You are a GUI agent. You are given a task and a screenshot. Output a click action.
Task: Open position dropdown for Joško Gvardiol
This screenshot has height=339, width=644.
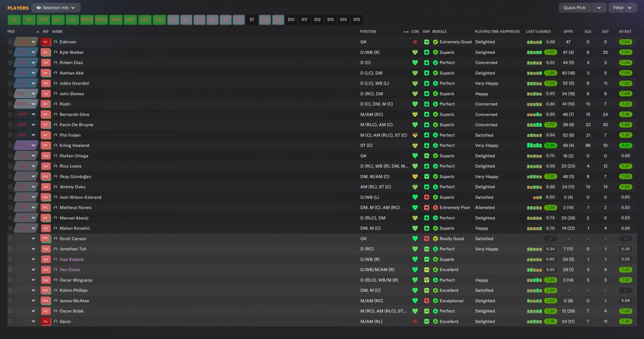33,83
